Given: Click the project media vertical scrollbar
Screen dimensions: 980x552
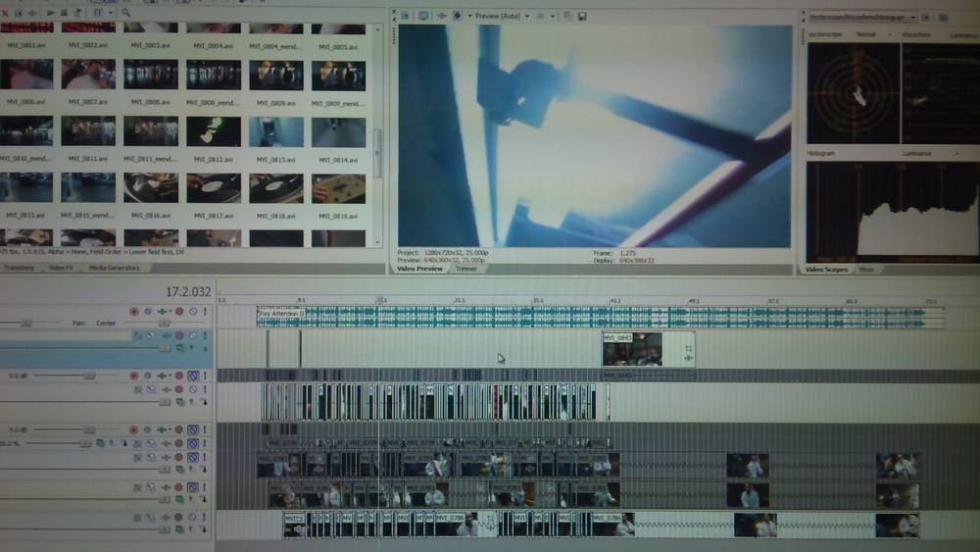Looking at the screenshot, I should 377,153.
